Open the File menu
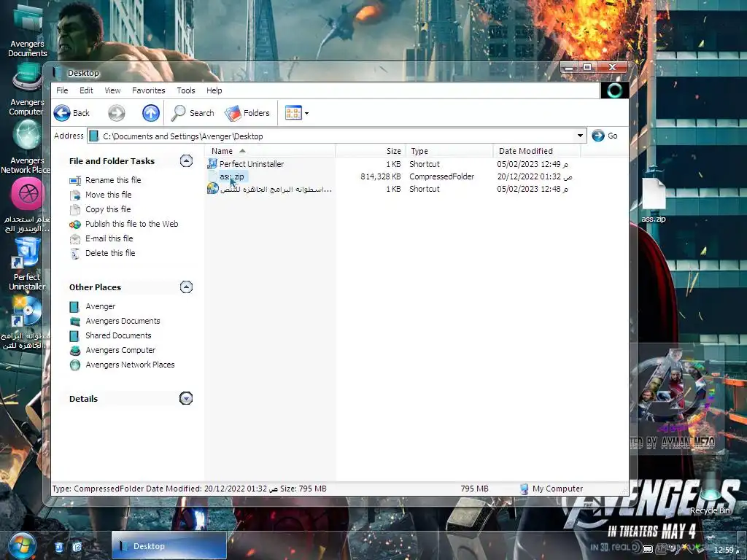The width and height of the screenshot is (747, 560). point(62,90)
